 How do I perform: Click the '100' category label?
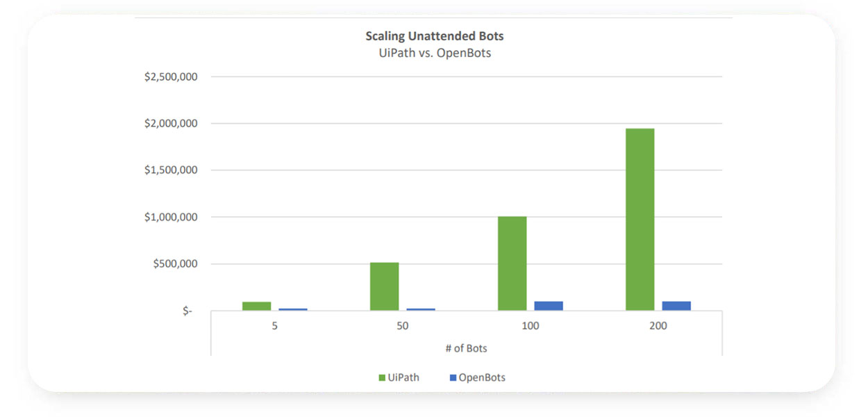pyautogui.click(x=531, y=326)
